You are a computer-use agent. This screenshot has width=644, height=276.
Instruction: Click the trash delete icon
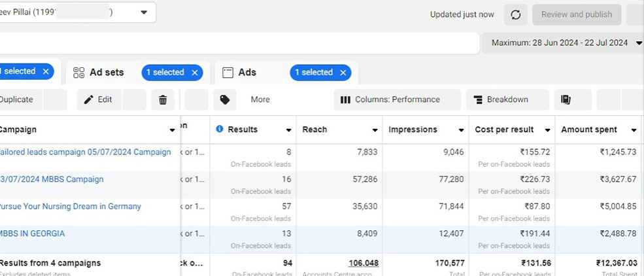tap(163, 99)
